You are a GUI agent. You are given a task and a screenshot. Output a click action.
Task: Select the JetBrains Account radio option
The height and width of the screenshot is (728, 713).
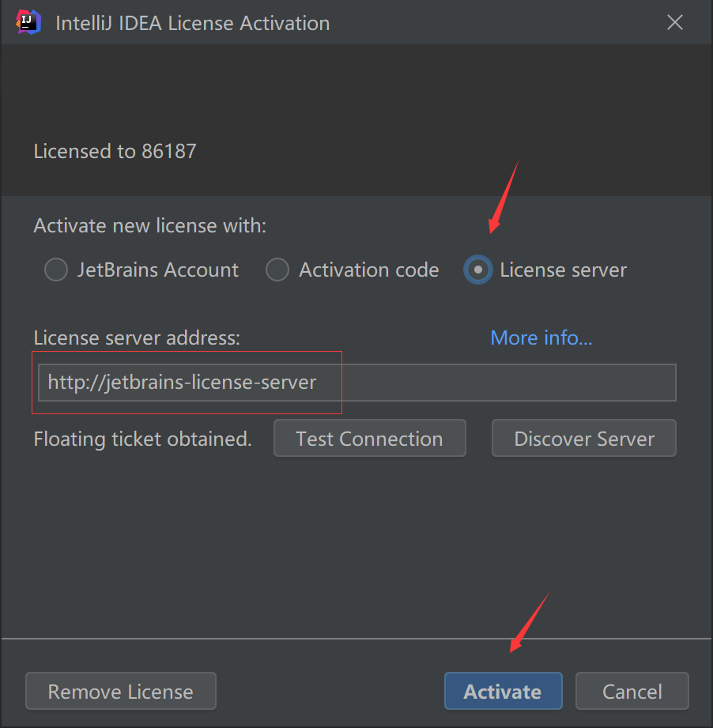[x=56, y=270]
